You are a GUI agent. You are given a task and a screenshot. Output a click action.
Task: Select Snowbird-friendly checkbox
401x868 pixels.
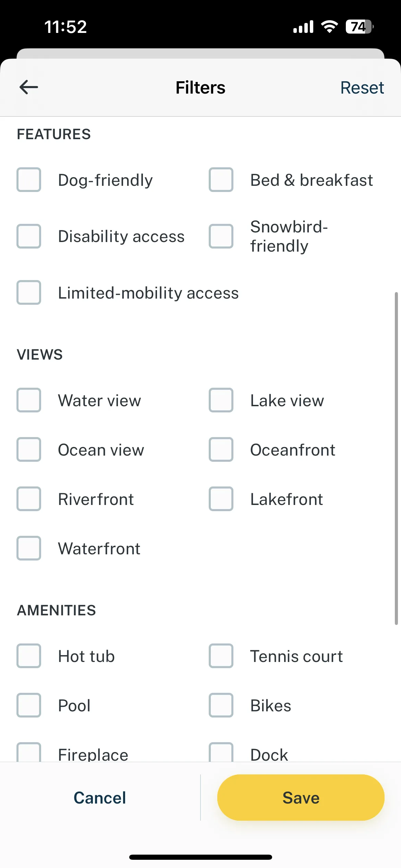221,236
